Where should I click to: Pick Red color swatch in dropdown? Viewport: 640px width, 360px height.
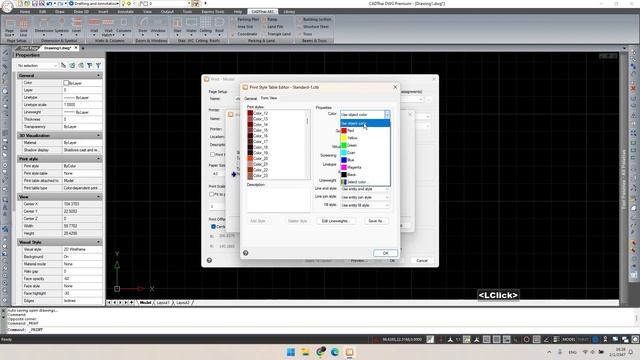click(x=344, y=131)
